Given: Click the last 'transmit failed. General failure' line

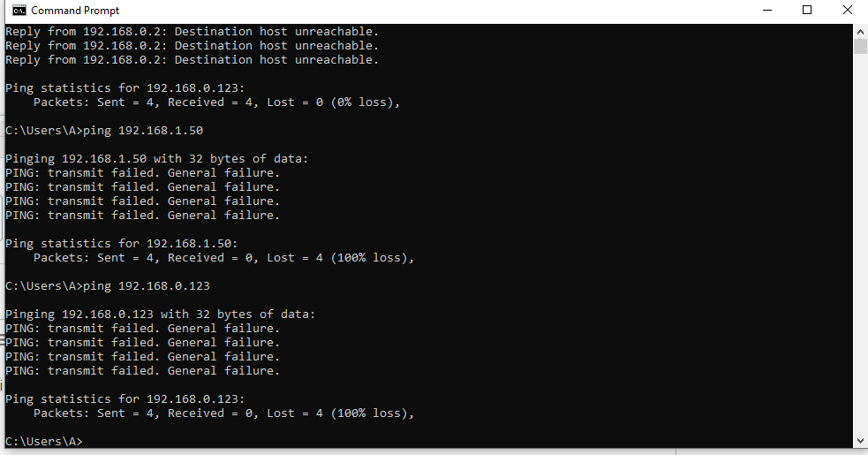Looking at the screenshot, I should click(143, 371).
